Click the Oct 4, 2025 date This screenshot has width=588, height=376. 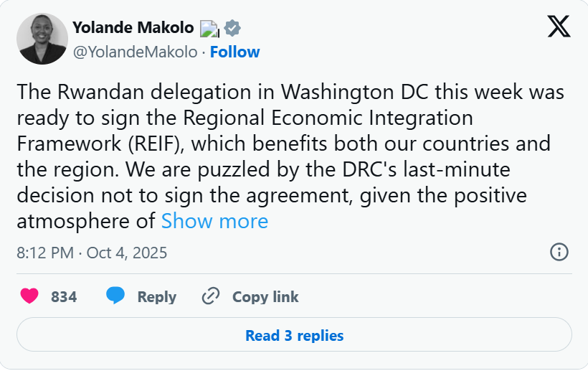127,253
